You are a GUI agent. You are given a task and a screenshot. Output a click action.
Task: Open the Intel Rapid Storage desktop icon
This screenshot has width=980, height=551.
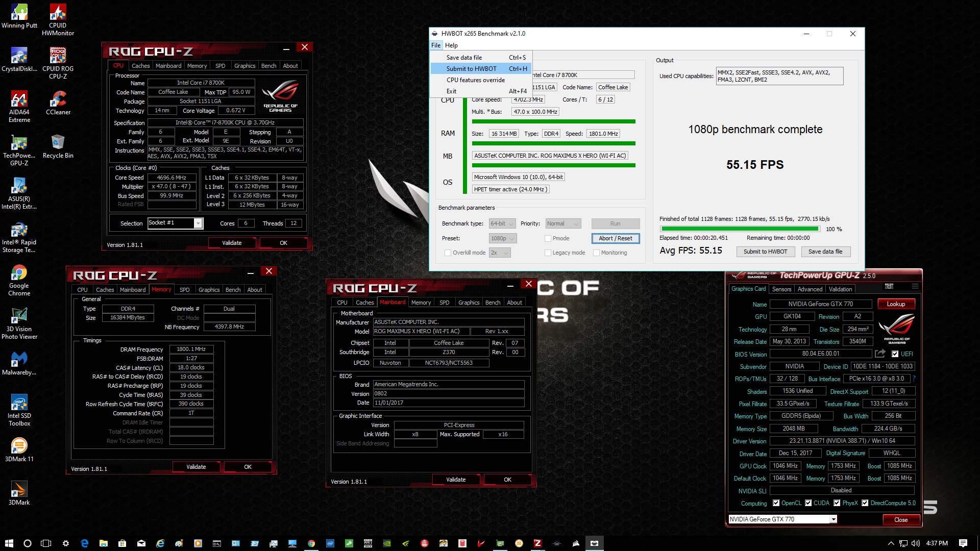19,237
